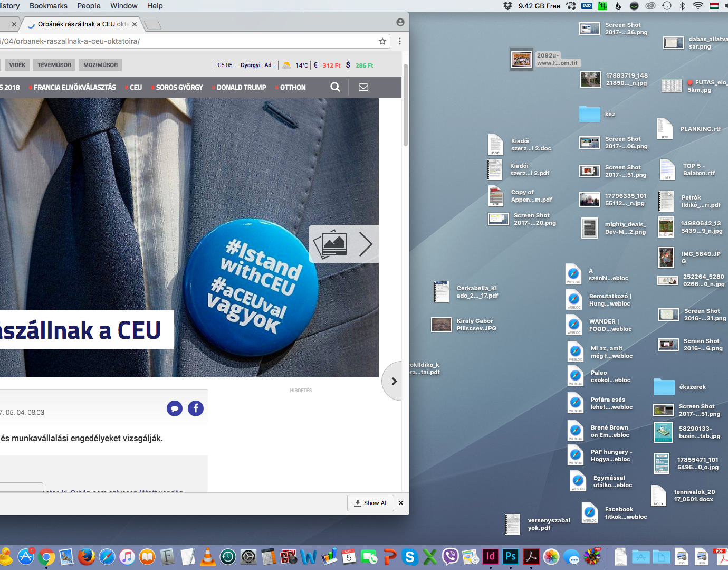Open Photos app from the Dock

pos(551,557)
